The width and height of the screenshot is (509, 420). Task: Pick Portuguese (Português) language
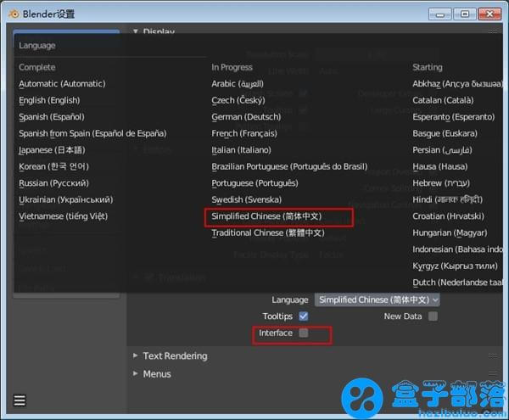(x=255, y=183)
